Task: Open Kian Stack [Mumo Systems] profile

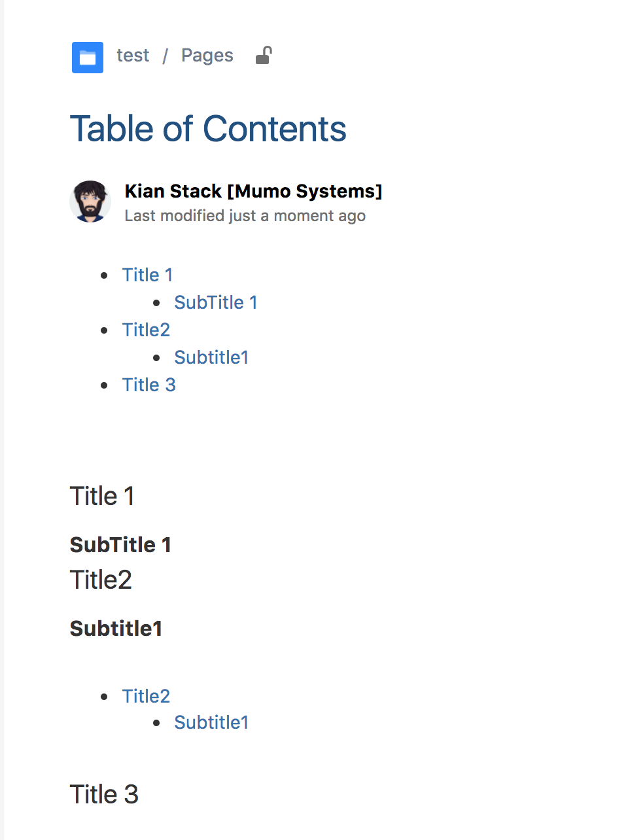Action: tap(254, 191)
